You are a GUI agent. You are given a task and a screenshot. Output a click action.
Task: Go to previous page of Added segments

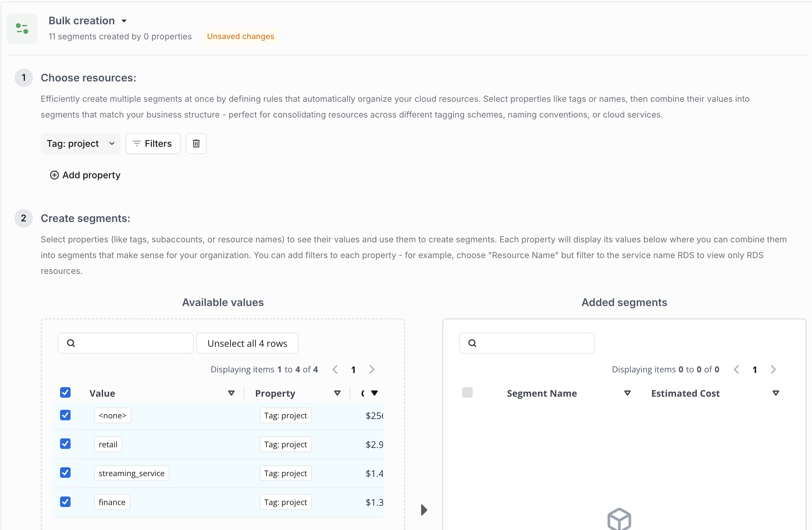[x=736, y=369]
